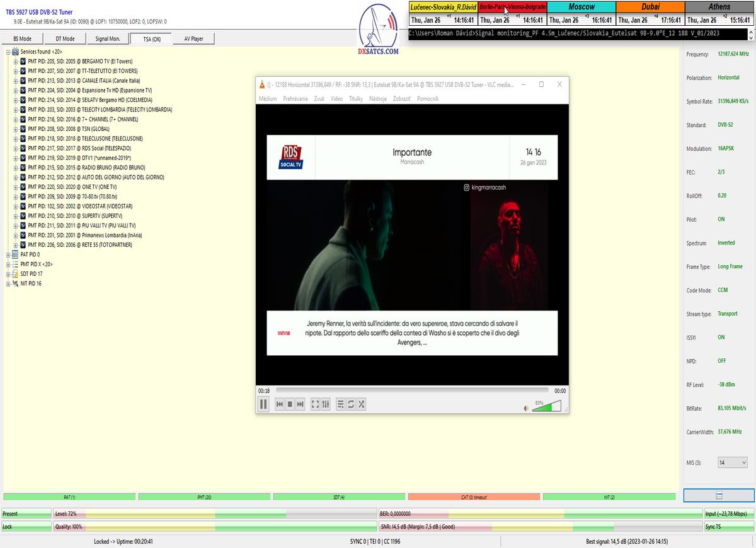Screen dimensions: 756x548
Task: Toggle VLC random shuffle playback
Action: [362, 404]
